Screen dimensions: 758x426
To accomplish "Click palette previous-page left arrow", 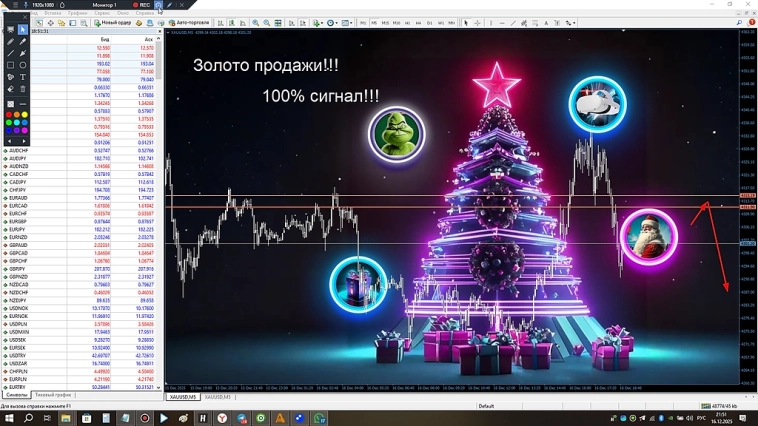I will [10, 141].
